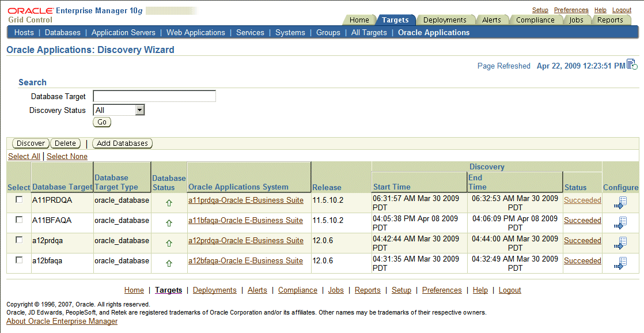Viewport: 644px width, 333px height.
Task: Open the Jobs tab
Action: (576, 20)
